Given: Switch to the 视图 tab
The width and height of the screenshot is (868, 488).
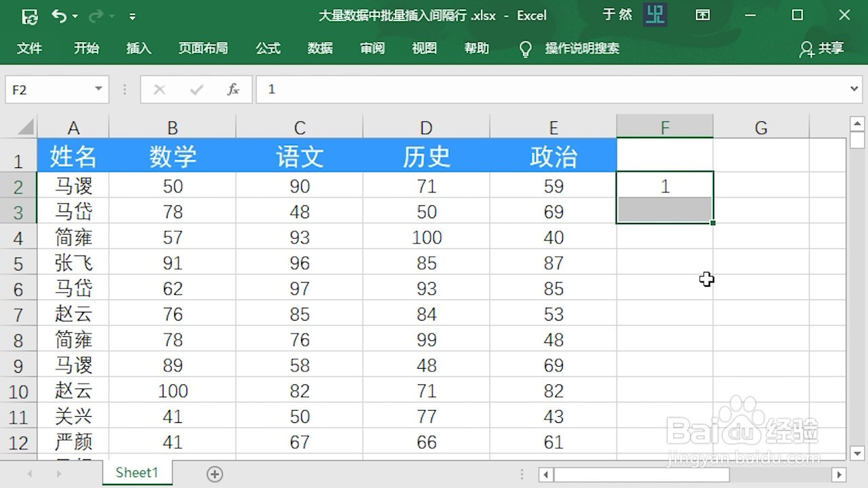Looking at the screenshot, I should pos(425,48).
